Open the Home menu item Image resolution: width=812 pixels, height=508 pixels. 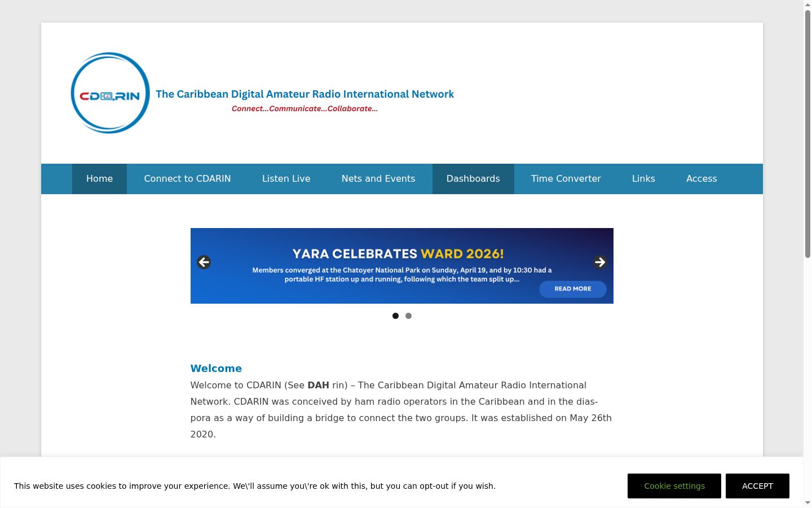click(99, 179)
